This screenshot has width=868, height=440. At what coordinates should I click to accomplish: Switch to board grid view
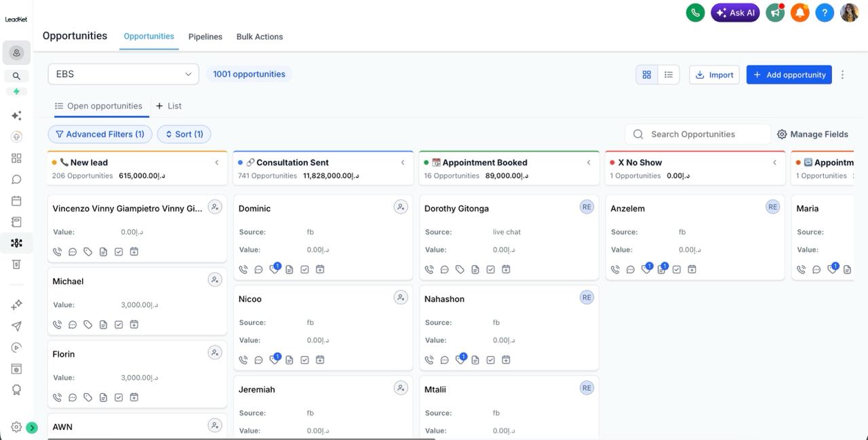647,75
